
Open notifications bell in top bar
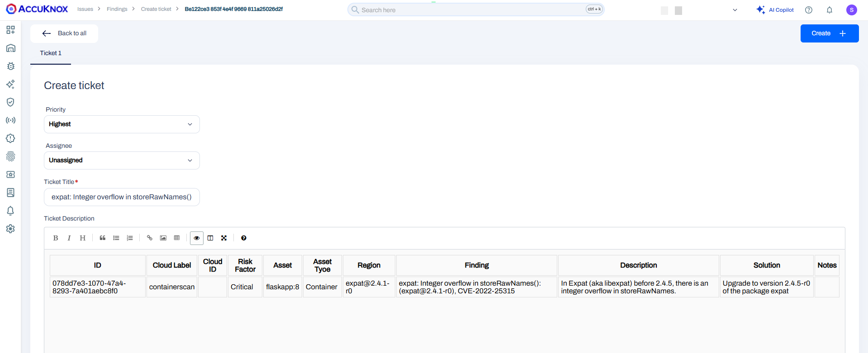click(830, 10)
